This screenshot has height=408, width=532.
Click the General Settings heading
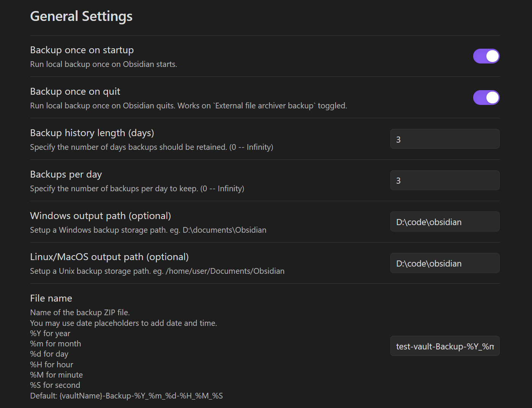tap(81, 16)
